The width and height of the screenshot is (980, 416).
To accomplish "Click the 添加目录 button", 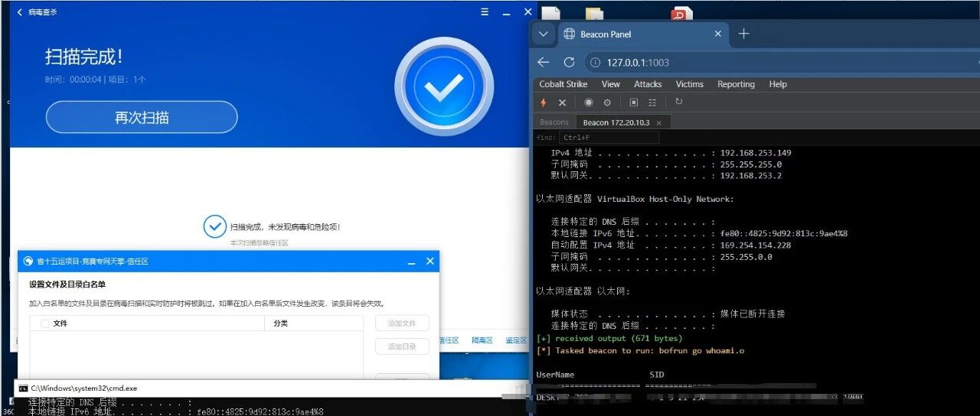I will (x=402, y=346).
